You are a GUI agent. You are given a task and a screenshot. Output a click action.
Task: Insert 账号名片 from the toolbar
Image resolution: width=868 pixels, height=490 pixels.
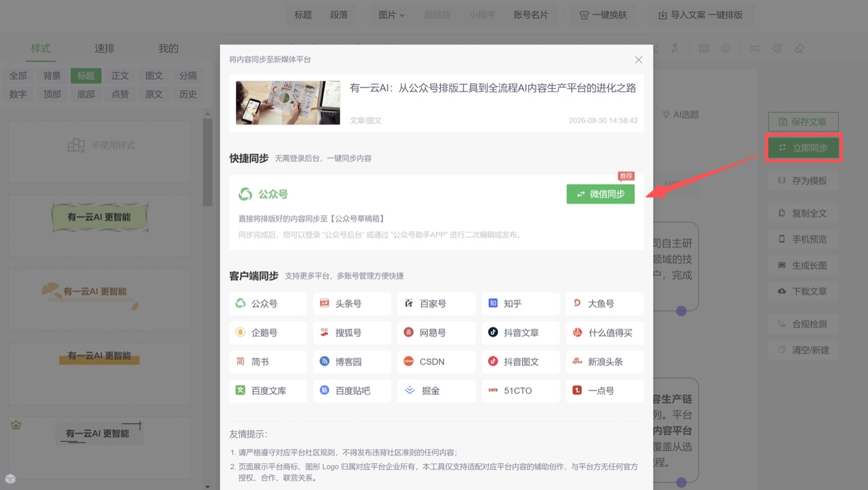531,15
